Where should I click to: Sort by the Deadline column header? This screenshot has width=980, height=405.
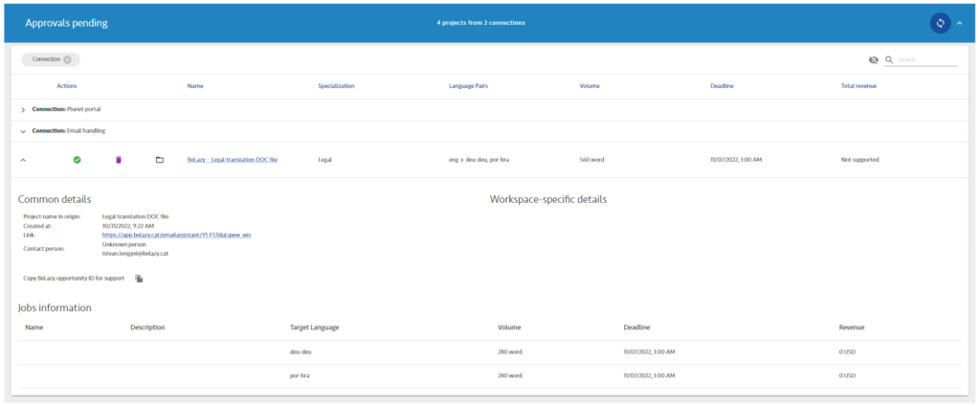[x=722, y=86]
